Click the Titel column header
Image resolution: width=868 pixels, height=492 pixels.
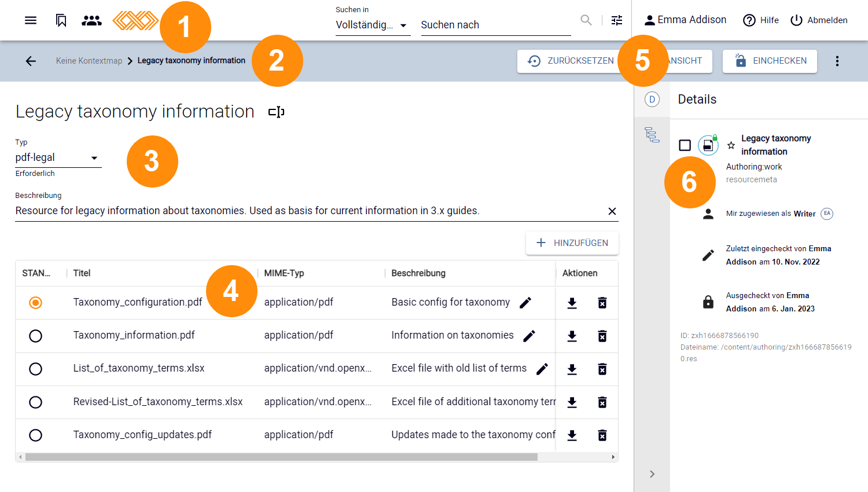pyautogui.click(x=82, y=273)
